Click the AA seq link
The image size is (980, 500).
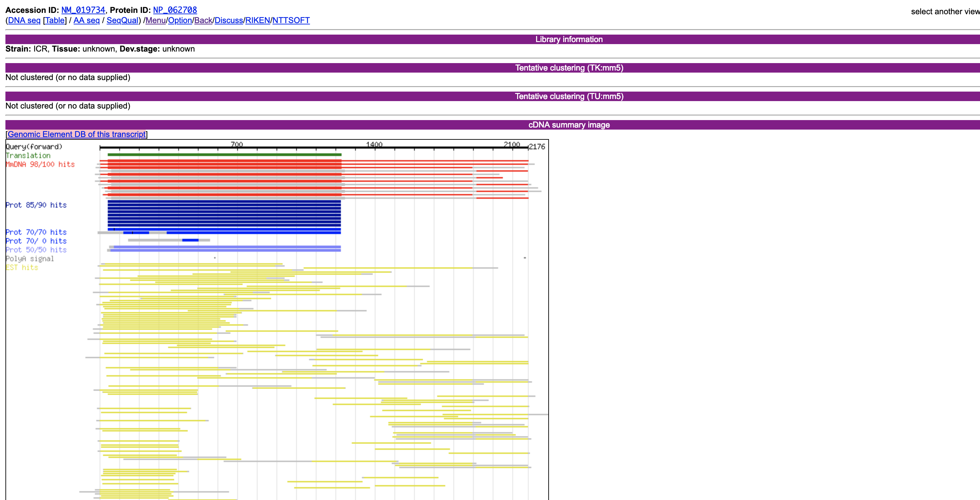pos(86,20)
